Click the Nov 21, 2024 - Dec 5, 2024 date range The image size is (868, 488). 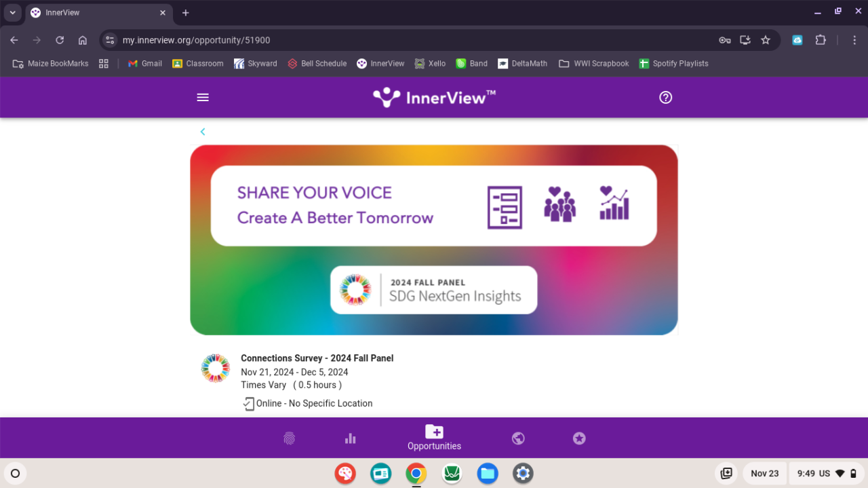pos(294,372)
